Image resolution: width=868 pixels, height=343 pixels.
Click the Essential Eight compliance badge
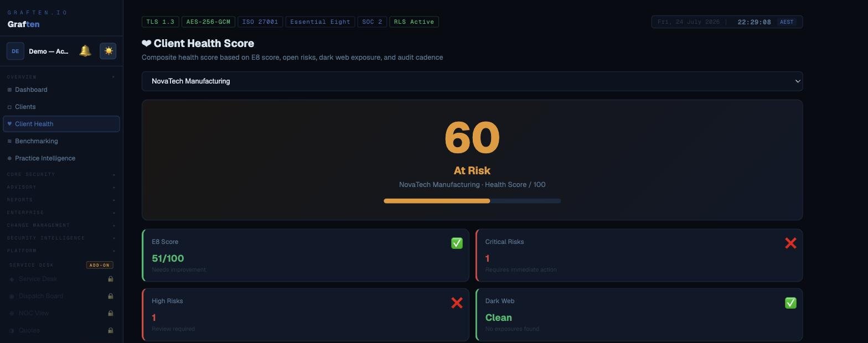click(x=320, y=22)
